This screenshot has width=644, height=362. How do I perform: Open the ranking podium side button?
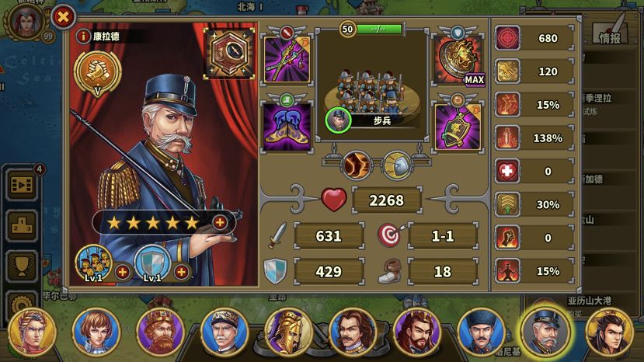click(23, 226)
